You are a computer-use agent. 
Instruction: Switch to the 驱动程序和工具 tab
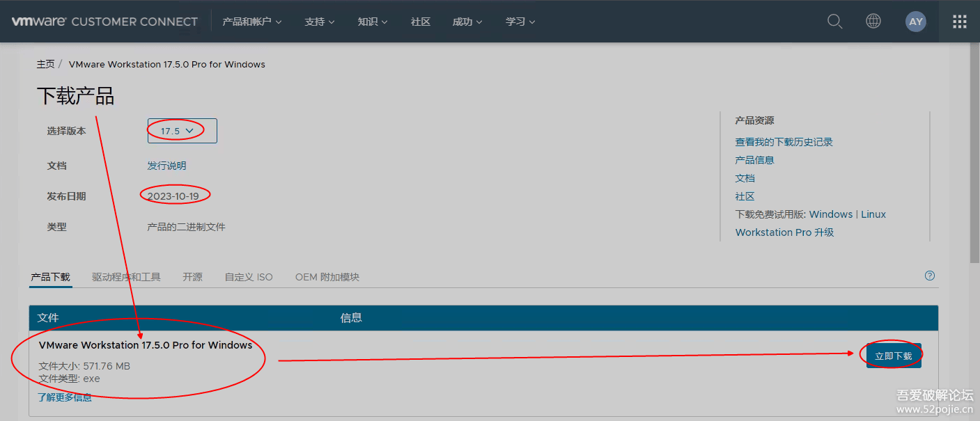[x=126, y=276]
